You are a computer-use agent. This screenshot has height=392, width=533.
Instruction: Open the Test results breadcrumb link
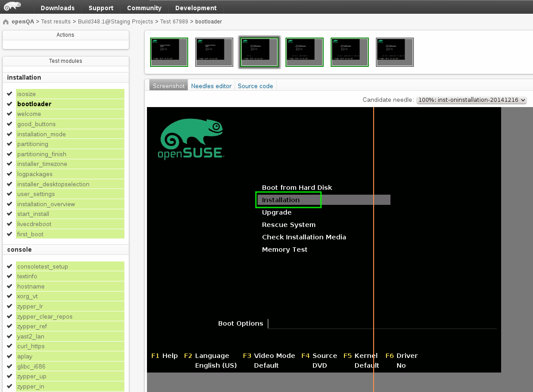(56, 22)
